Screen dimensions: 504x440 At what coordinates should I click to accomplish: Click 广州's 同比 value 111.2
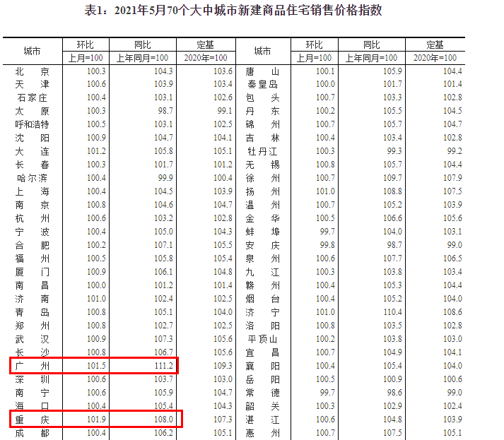(x=163, y=366)
